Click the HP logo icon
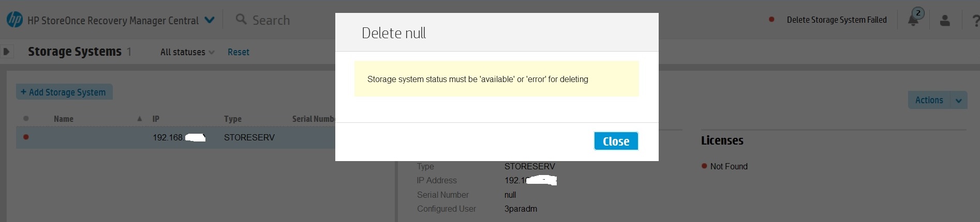This screenshot has height=222, width=980. click(x=14, y=20)
